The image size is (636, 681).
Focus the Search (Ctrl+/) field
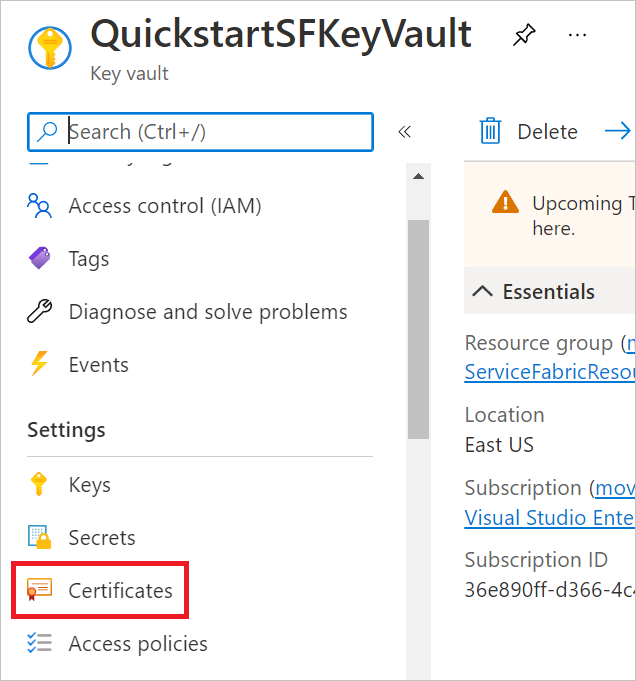pyautogui.click(x=200, y=132)
